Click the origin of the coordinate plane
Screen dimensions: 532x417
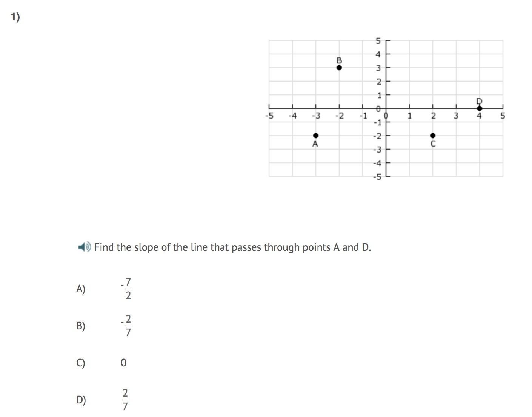point(386,108)
